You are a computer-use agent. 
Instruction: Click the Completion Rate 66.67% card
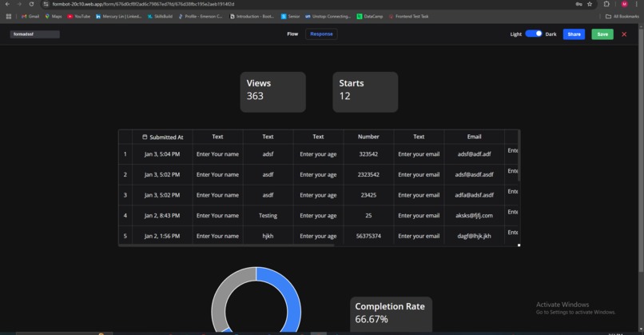coord(391,314)
